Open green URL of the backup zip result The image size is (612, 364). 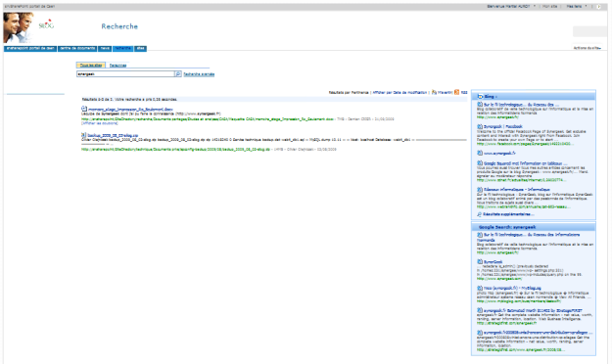175,149
